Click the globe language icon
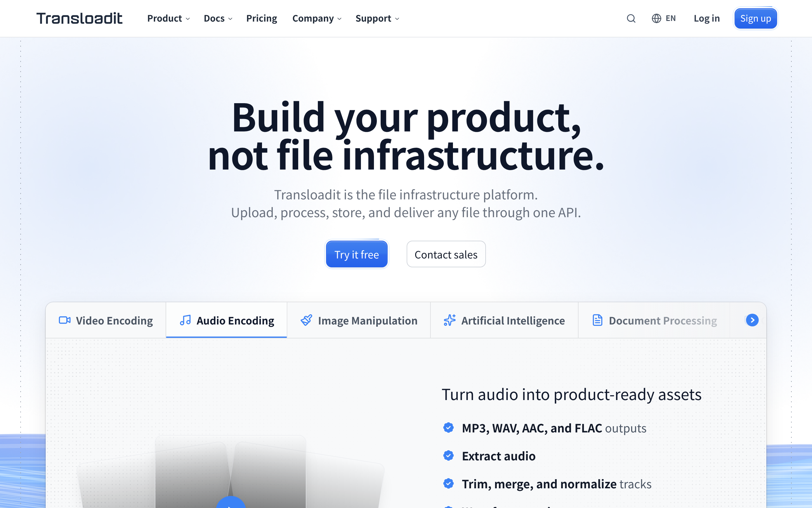The image size is (812, 508). (x=656, y=18)
